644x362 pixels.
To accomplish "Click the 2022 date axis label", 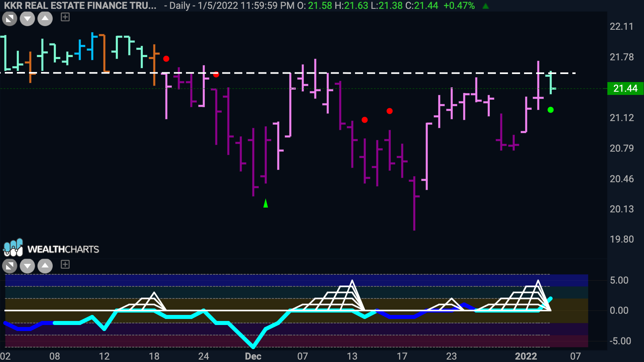I will click(526, 356).
